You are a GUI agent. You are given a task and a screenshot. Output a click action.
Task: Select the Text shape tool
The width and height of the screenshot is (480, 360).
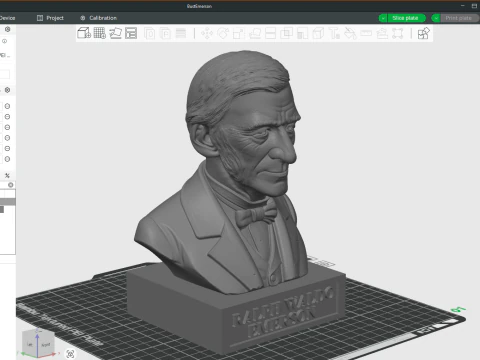coord(334,33)
